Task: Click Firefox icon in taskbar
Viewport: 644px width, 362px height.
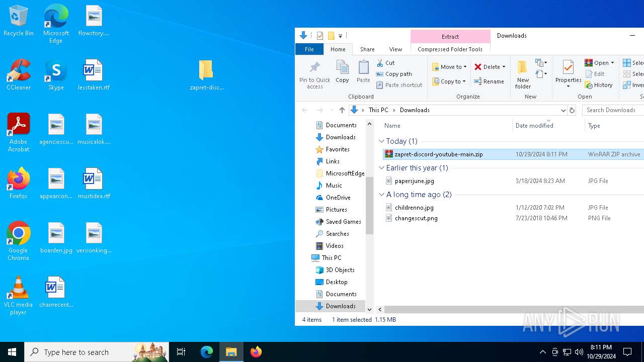Action: (x=256, y=352)
